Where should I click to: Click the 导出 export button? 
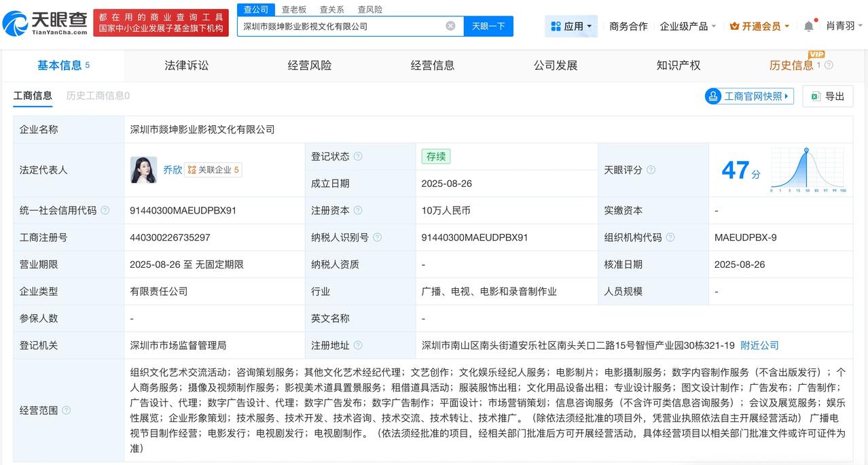click(827, 97)
